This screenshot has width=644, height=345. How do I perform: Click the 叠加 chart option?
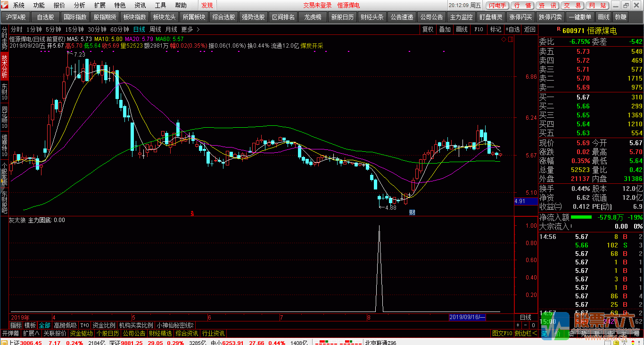pyautogui.click(x=445, y=29)
